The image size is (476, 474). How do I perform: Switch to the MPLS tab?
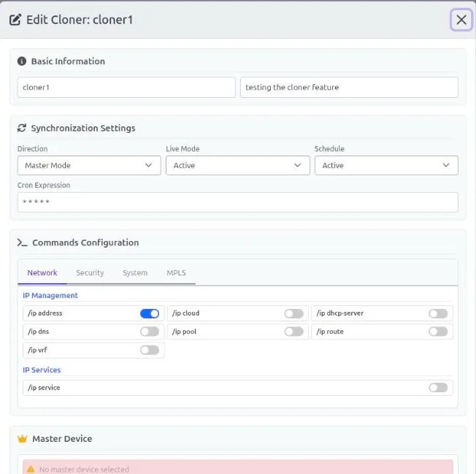coord(176,272)
